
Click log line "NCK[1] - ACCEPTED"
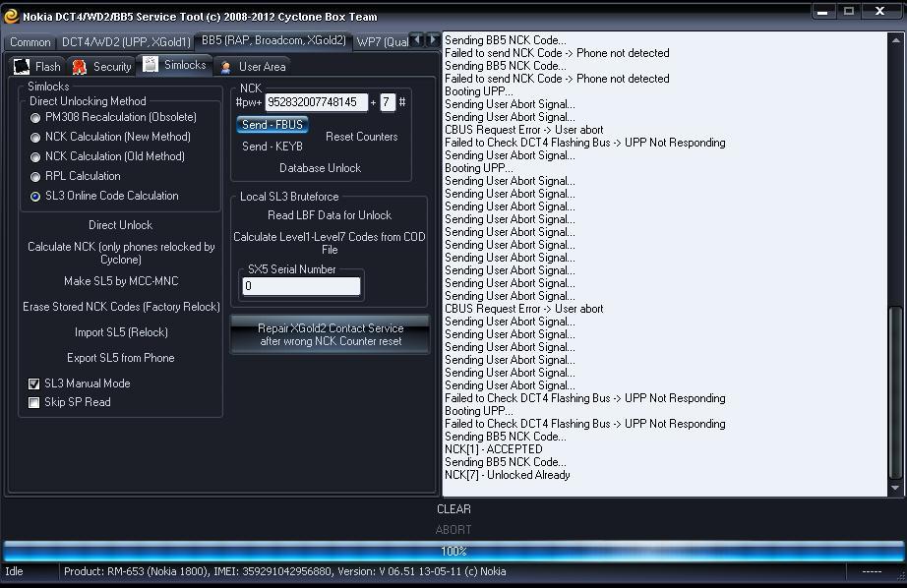pyautogui.click(x=494, y=449)
